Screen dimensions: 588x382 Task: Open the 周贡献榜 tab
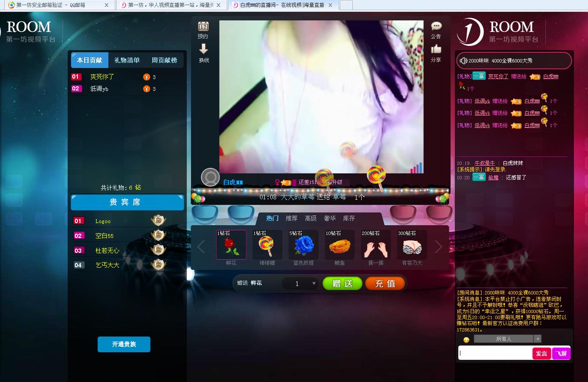click(x=164, y=60)
